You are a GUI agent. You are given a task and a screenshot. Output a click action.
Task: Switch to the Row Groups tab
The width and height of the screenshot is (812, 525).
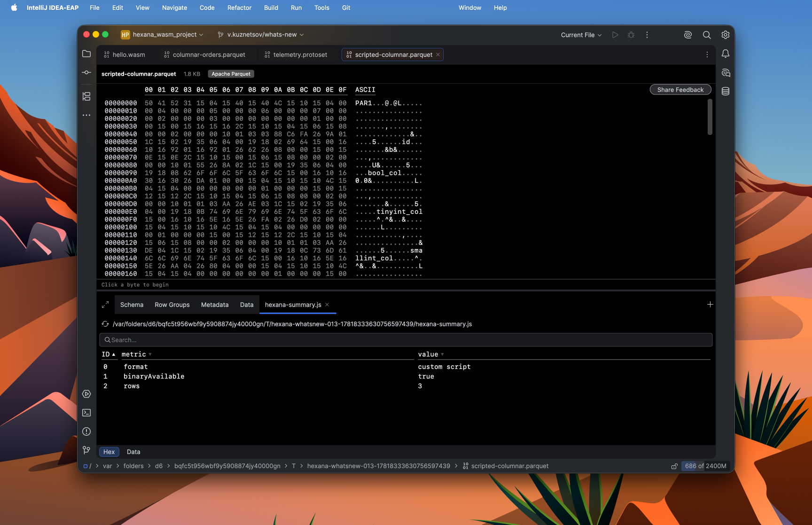click(x=172, y=305)
